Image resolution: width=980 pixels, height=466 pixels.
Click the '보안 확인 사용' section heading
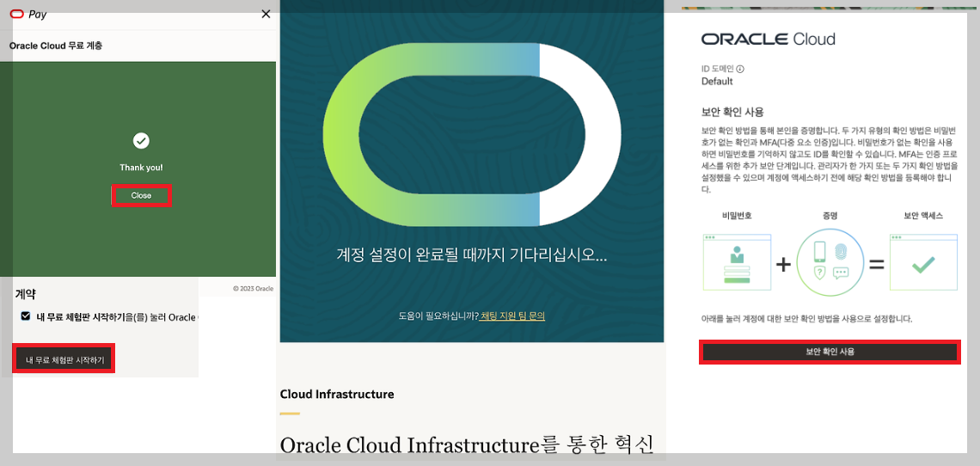[x=732, y=112]
